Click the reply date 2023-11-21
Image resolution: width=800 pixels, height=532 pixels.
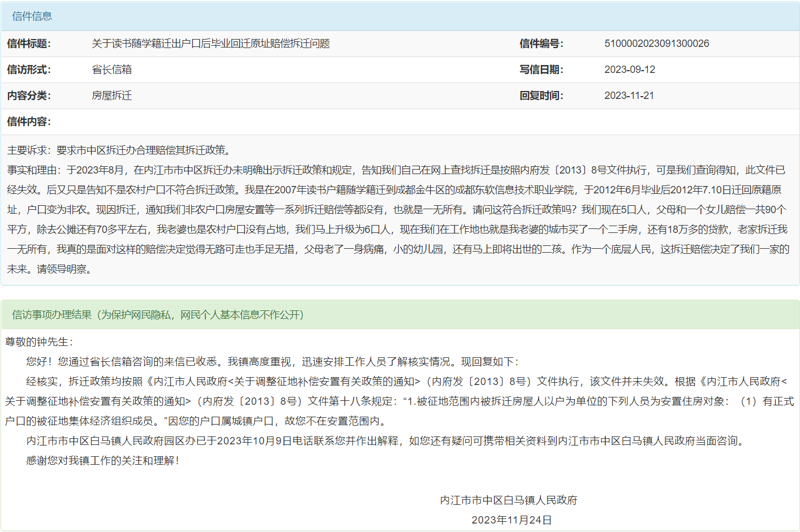(x=629, y=96)
